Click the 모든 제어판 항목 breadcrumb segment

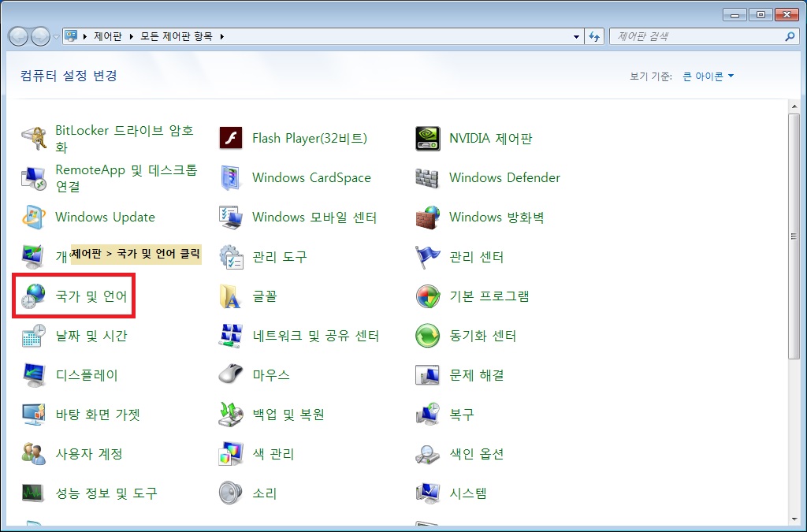pyautogui.click(x=177, y=36)
